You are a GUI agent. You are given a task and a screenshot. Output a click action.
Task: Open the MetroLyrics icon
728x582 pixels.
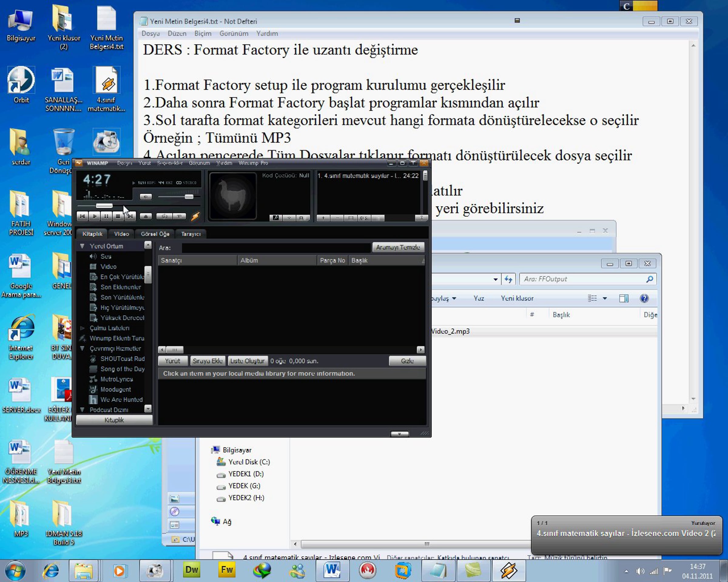point(93,379)
